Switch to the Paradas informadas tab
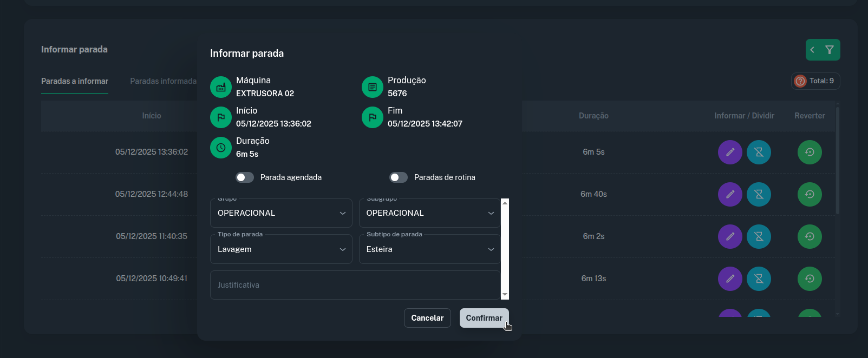The width and height of the screenshot is (868, 358). click(163, 81)
